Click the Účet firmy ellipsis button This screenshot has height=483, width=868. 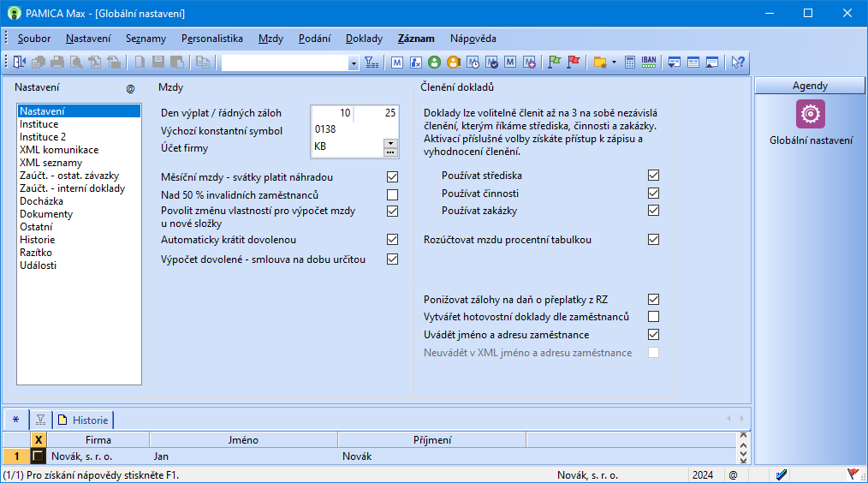click(x=390, y=152)
